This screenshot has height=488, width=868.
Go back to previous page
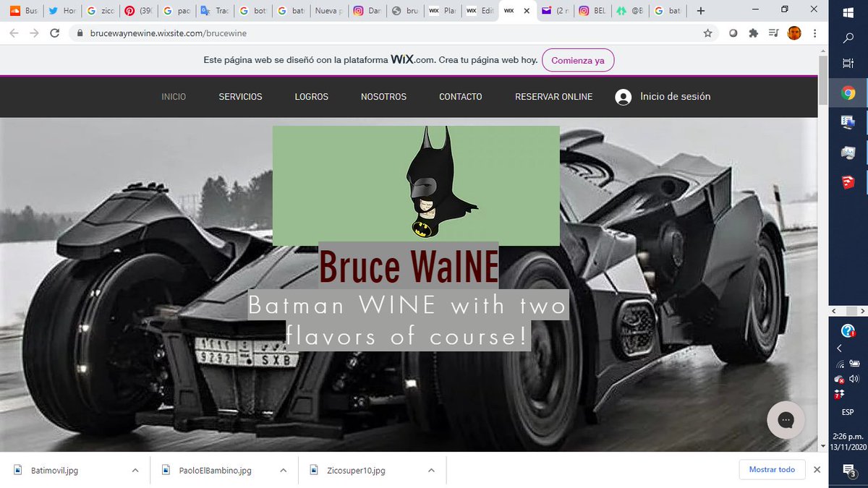(14, 33)
